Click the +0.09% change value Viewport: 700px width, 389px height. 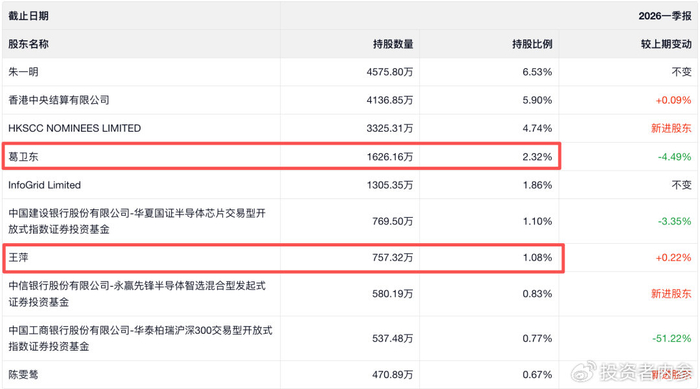[x=673, y=100]
